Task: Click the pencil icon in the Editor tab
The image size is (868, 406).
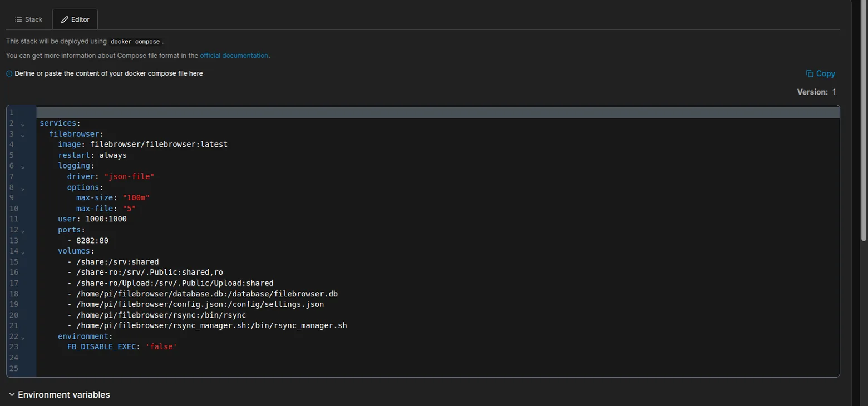Action: [x=65, y=19]
